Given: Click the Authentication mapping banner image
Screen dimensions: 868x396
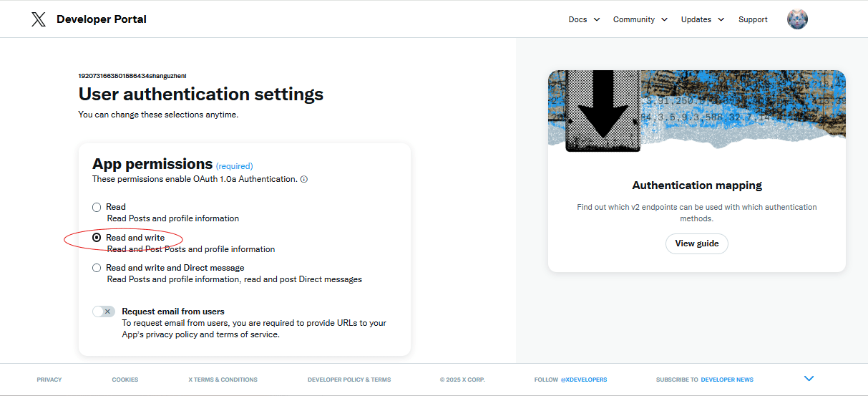Looking at the screenshot, I should click(x=697, y=111).
